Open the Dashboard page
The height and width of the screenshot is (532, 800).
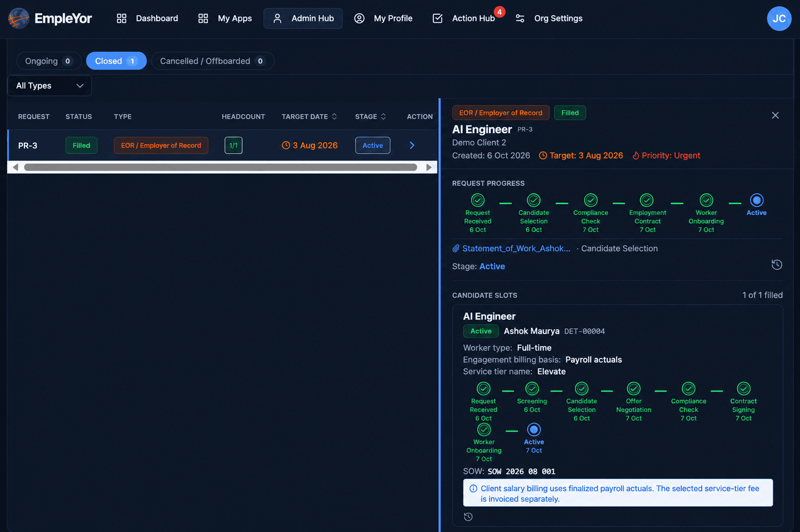coord(147,18)
